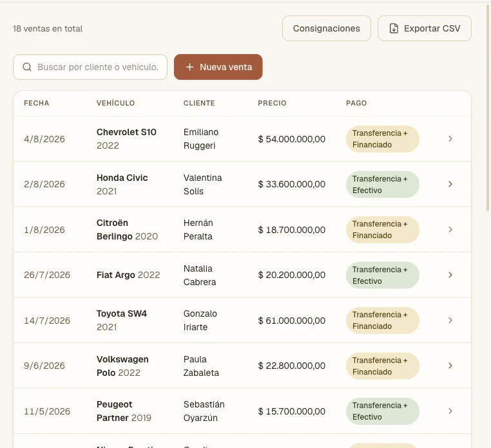Click price $ 54.000.000,00
The width and height of the screenshot is (491, 448).
291,139
